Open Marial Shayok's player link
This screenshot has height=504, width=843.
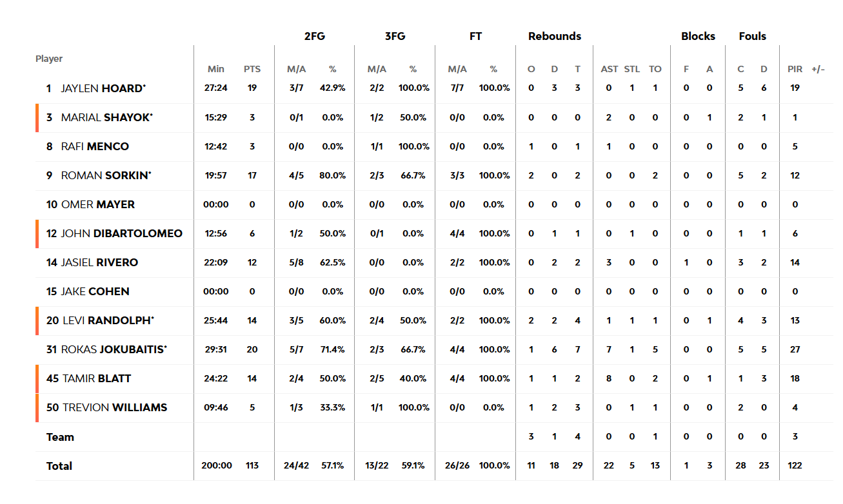click(107, 117)
